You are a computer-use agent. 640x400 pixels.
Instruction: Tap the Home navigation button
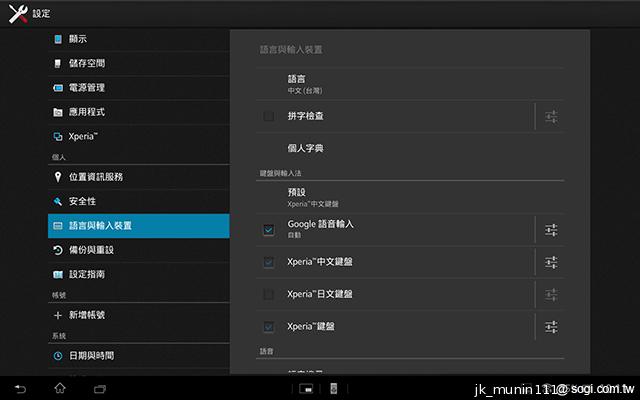(60, 389)
